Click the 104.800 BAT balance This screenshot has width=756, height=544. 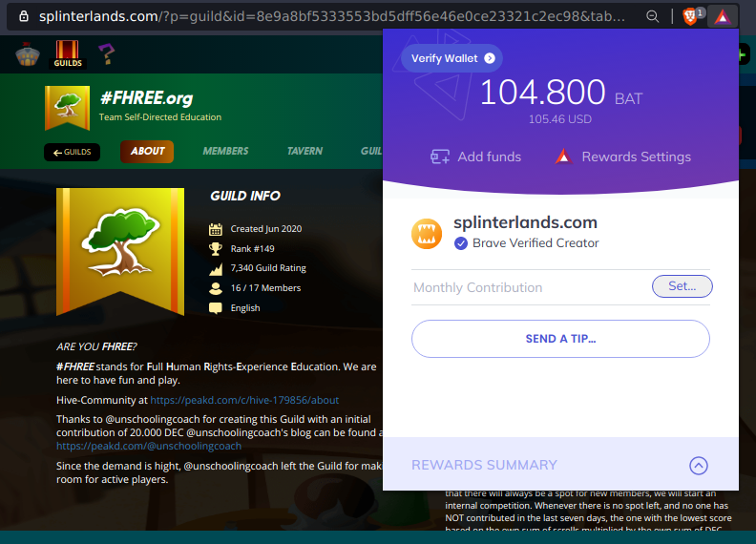[561, 93]
